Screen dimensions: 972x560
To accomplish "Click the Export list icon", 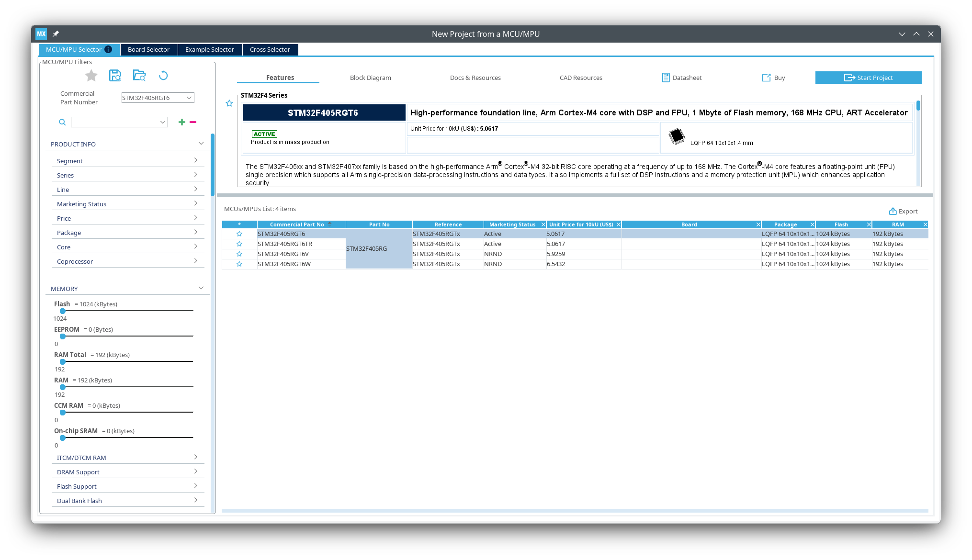I will 893,211.
